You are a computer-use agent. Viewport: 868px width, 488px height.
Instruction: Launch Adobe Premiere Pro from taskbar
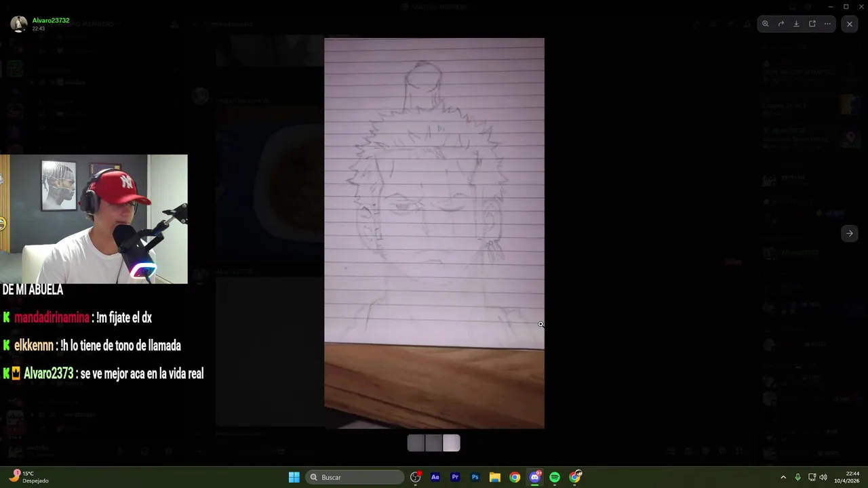[455, 477]
